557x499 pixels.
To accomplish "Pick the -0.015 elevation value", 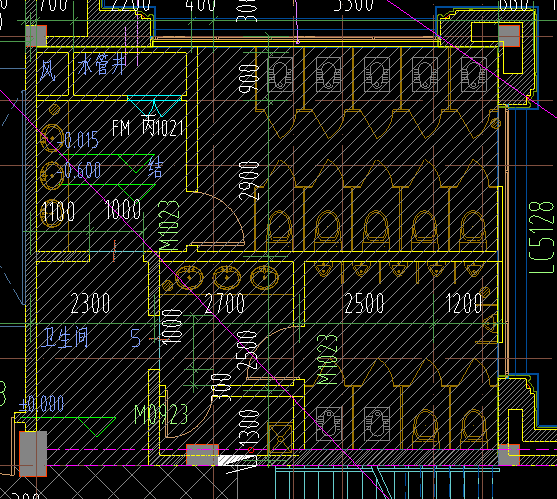I will [x=78, y=140].
